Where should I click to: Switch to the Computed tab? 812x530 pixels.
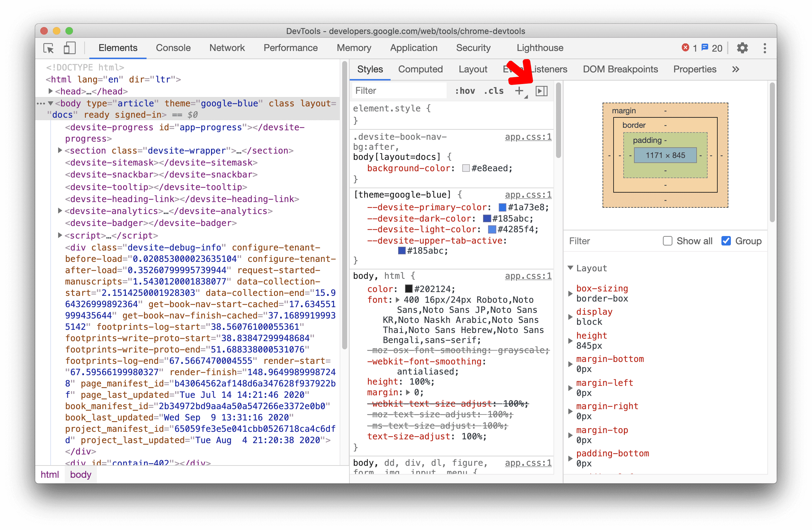pyautogui.click(x=420, y=69)
